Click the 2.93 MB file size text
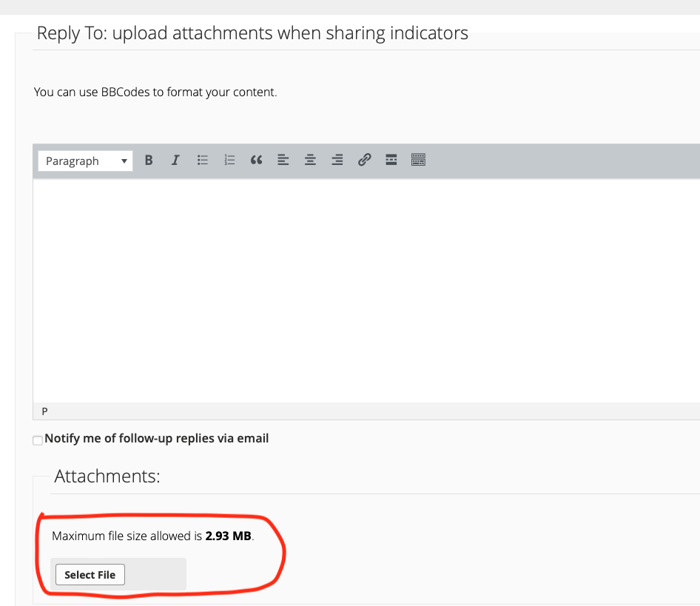Viewport: 700px width, 606px height. 228,536
